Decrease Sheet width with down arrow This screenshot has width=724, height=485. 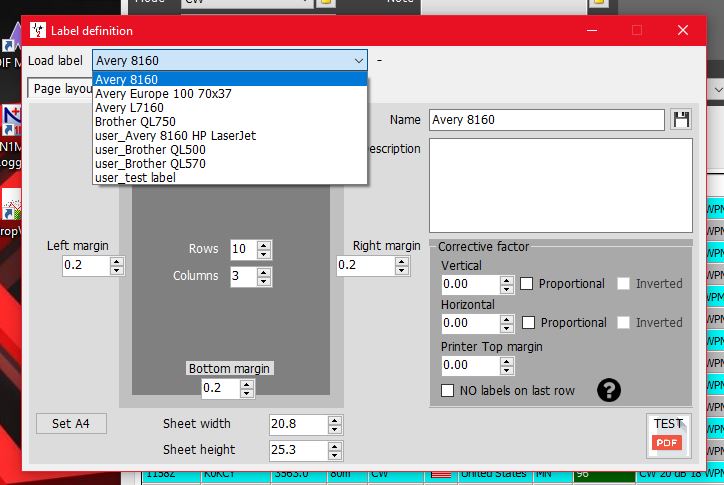click(x=335, y=429)
